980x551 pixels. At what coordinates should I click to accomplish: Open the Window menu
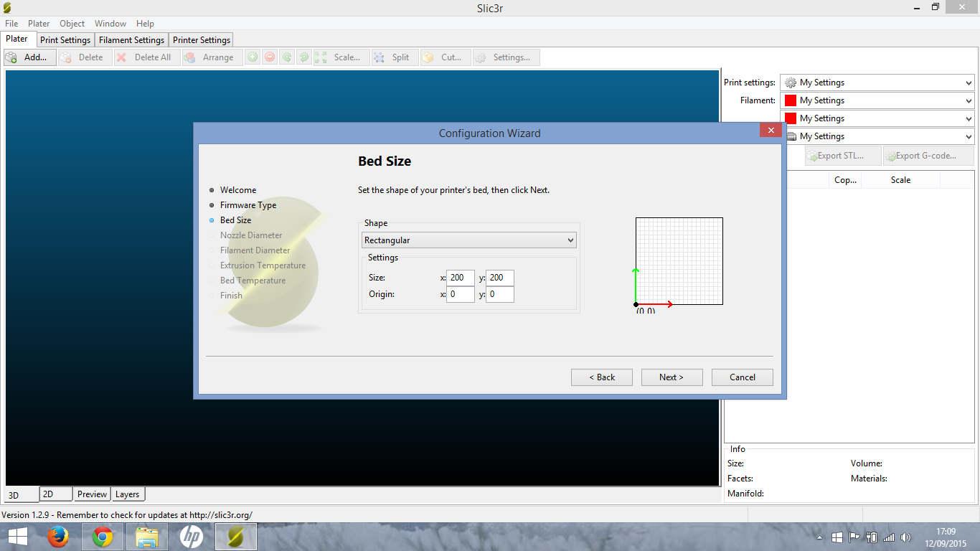tap(110, 24)
